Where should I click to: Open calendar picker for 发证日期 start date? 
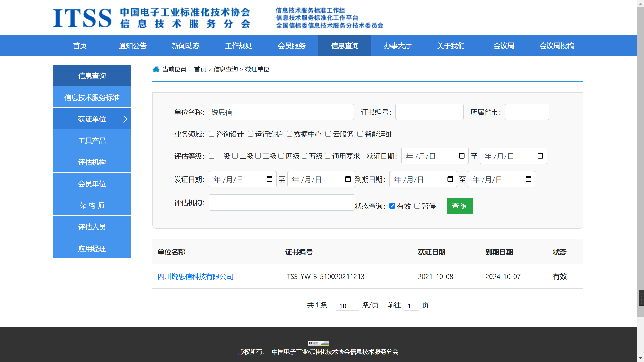[269, 179]
